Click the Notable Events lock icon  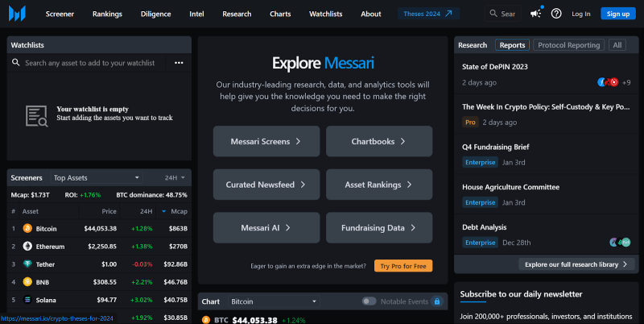437,301
